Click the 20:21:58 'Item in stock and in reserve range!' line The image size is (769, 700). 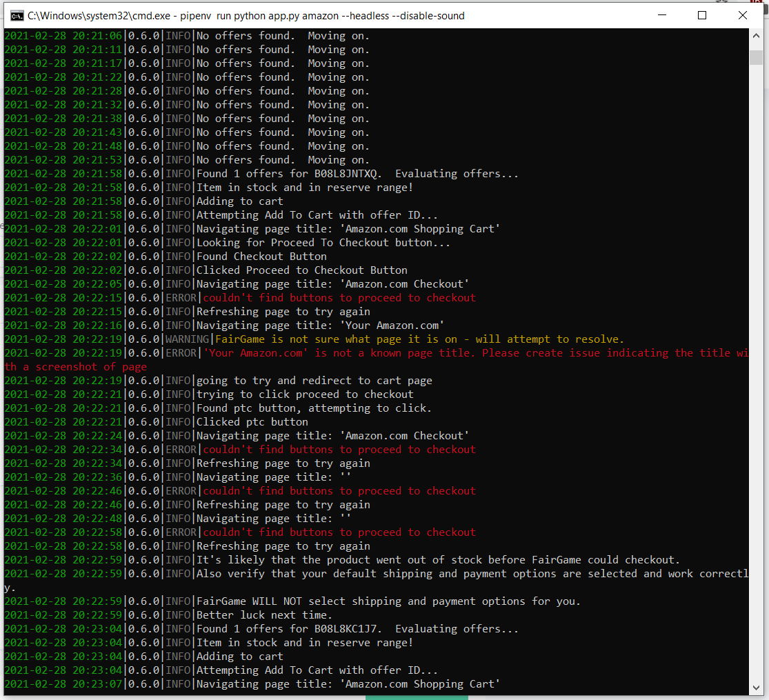(209, 188)
